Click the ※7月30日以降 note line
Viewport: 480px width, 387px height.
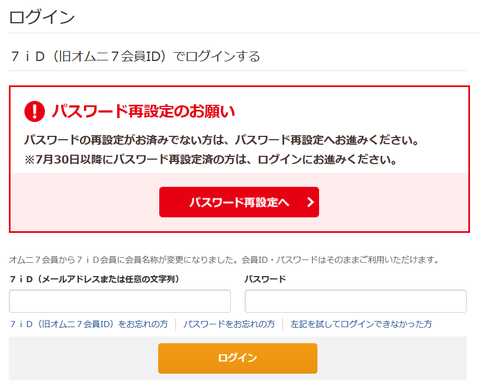pos(211,160)
